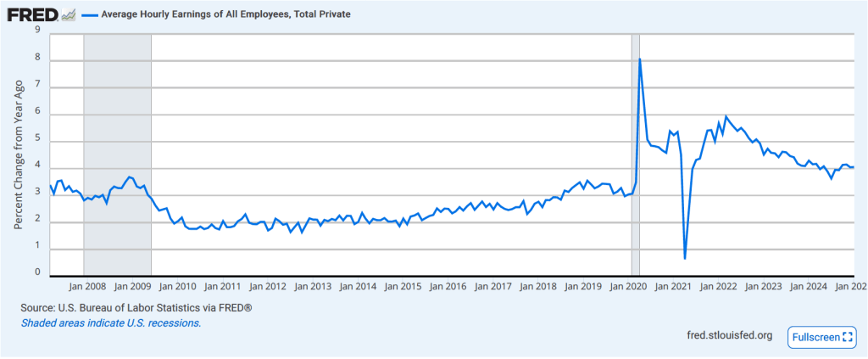Image resolution: width=868 pixels, height=359 pixels.
Task: Click the small chart icon beside FRED logo
Action: coord(68,15)
